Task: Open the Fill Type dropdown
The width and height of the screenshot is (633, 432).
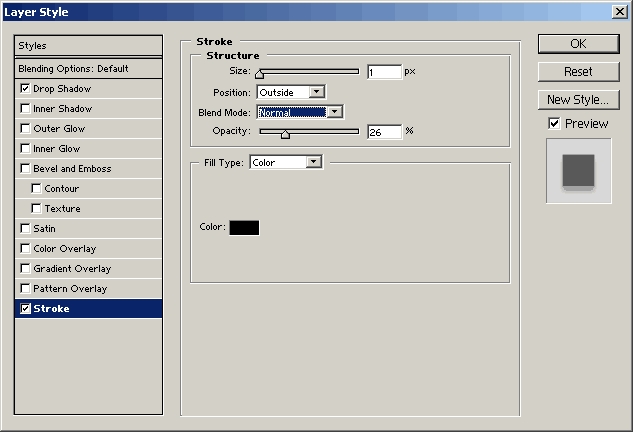Action: 285,162
